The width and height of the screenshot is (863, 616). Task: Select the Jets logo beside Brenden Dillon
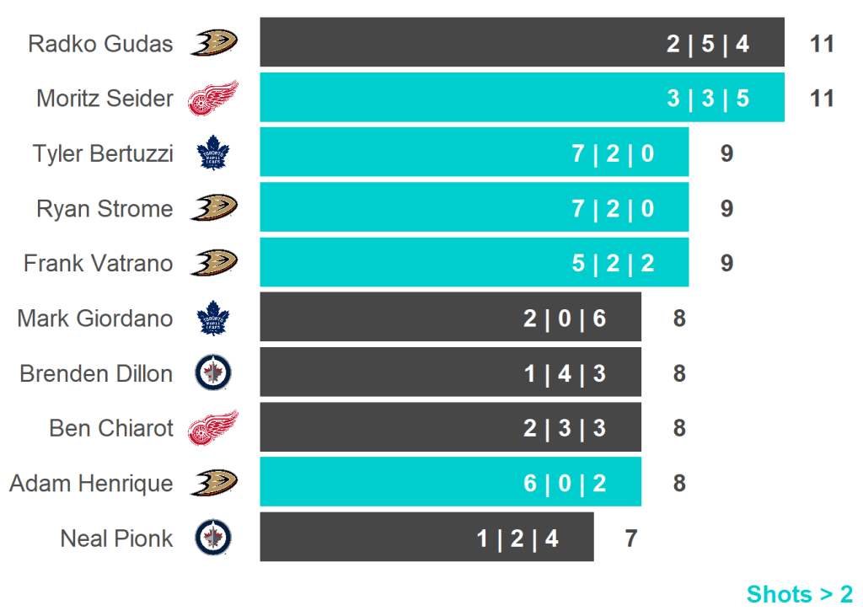pyautogui.click(x=212, y=373)
